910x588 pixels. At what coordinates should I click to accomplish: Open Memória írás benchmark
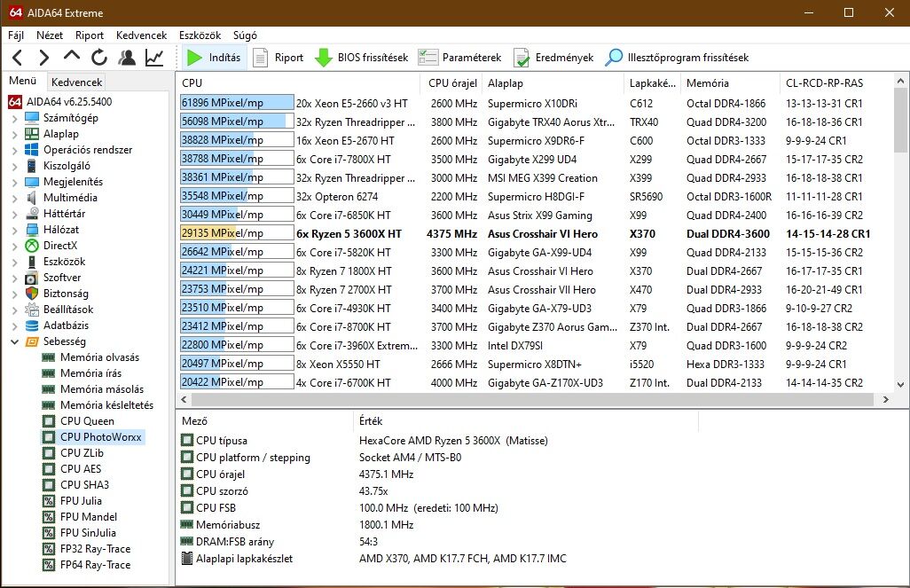90,373
